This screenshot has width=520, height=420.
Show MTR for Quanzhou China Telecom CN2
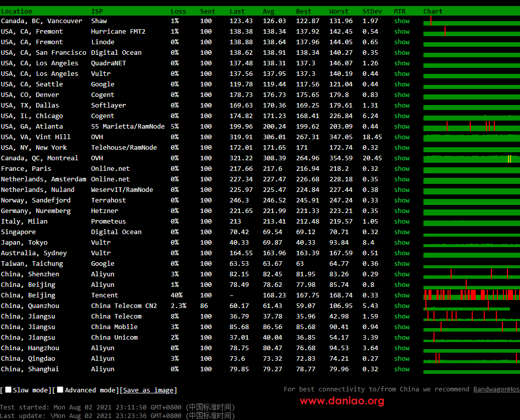tap(402, 306)
